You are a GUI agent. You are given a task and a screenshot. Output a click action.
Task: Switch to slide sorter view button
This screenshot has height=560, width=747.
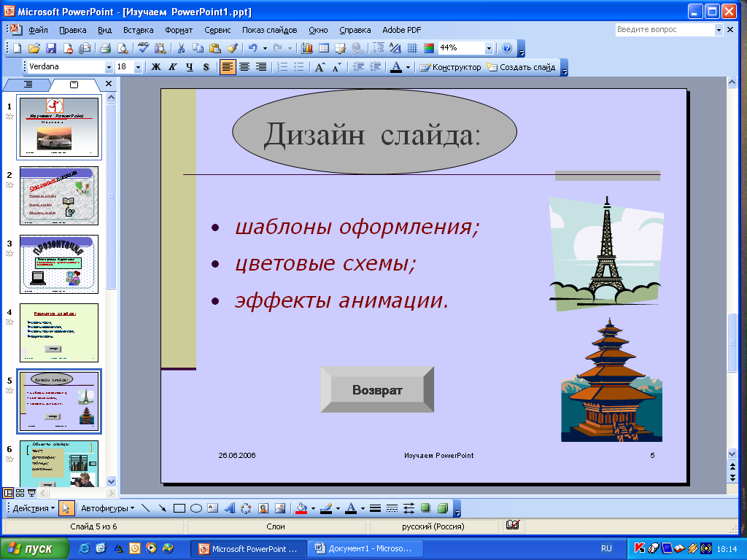coord(20,493)
